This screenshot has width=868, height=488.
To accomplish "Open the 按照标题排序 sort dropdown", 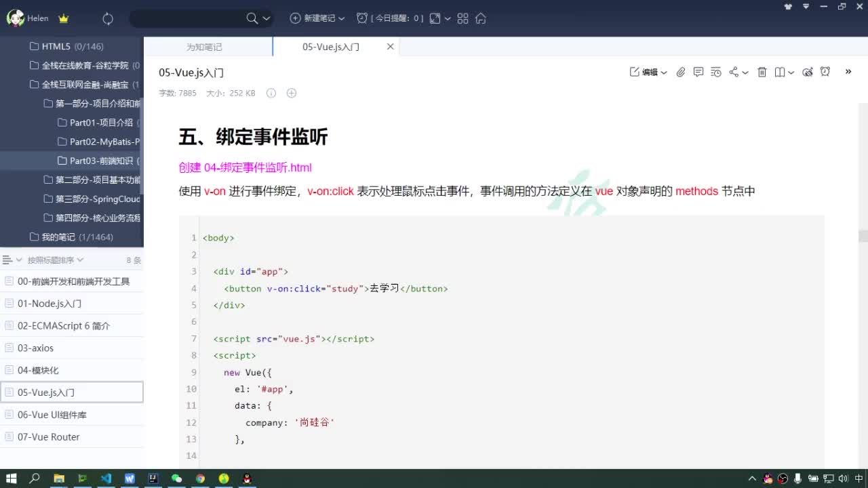I will pos(56,260).
